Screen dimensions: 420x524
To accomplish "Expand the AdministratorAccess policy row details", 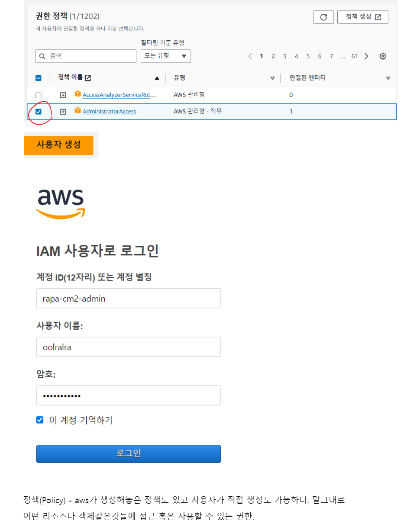I will click(63, 112).
